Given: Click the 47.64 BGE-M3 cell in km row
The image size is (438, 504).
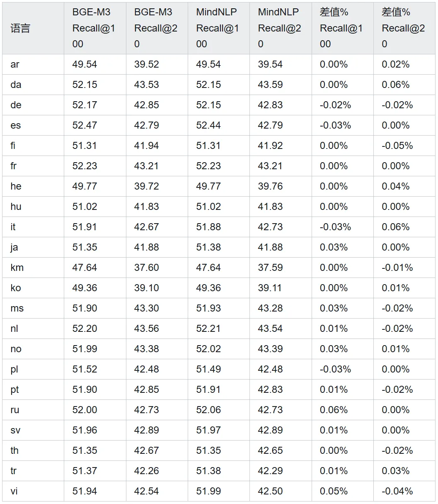Looking at the screenshot, I should pyautogui.click(x=85, y=268).
